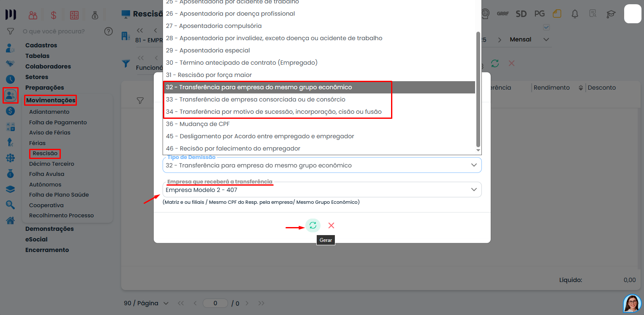Click the money bag icon in top bar
644x315 pixels.
pos(95,15)
